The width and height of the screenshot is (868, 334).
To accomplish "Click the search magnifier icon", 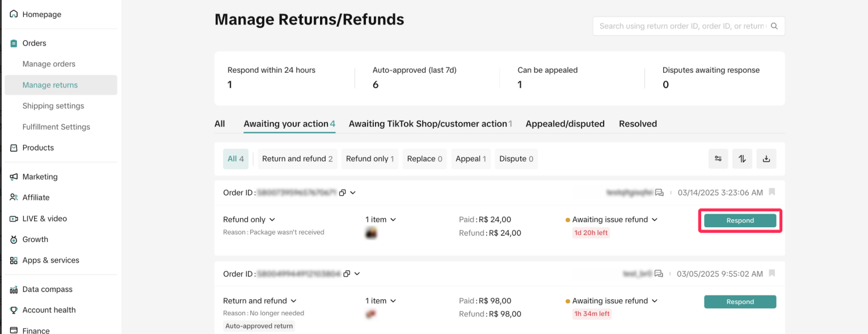I will tap(774, 26).
